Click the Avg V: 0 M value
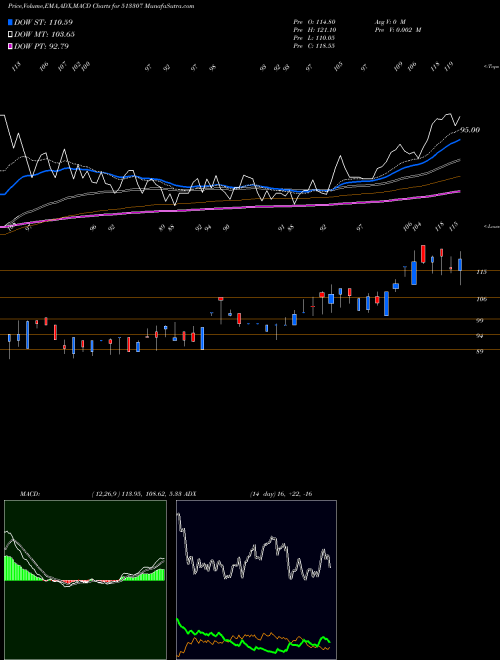Image resolution: width=500 pixels, height=660 pixels. (x=390, y=22)
